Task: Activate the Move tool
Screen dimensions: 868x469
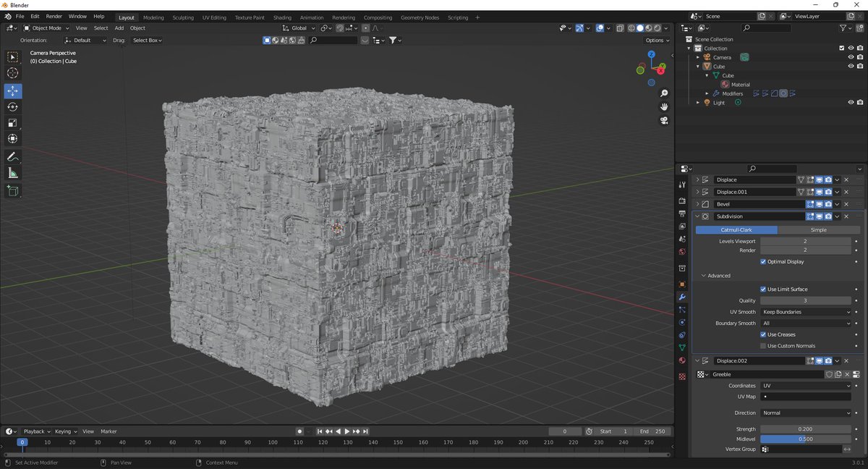Action: pos(13,91)
